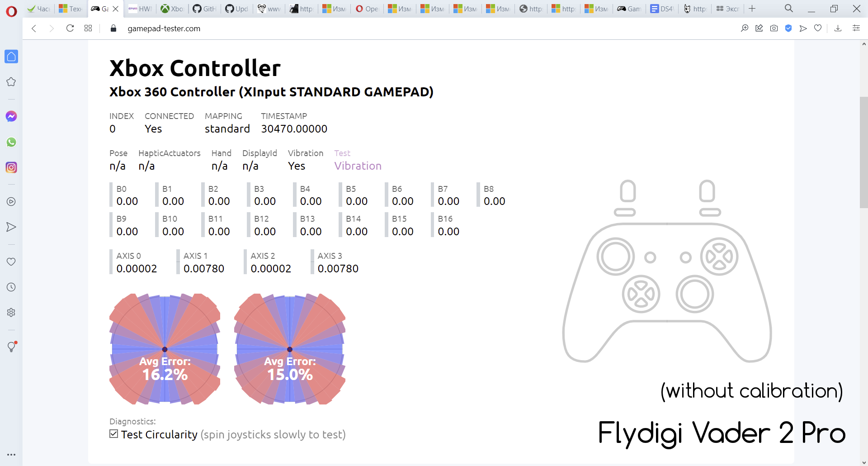
Task: Expand sidebar three-dots more menu
Action: point(11,455)
